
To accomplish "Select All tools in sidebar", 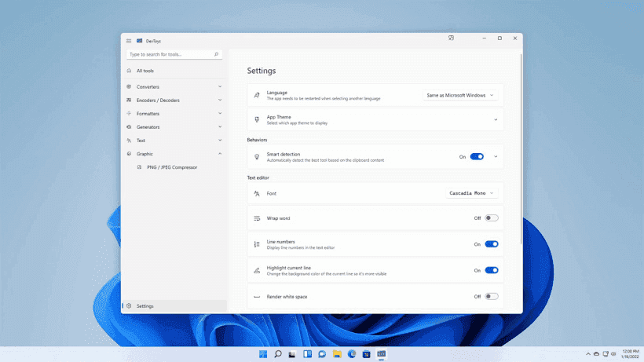I will (x=174, y=71).
